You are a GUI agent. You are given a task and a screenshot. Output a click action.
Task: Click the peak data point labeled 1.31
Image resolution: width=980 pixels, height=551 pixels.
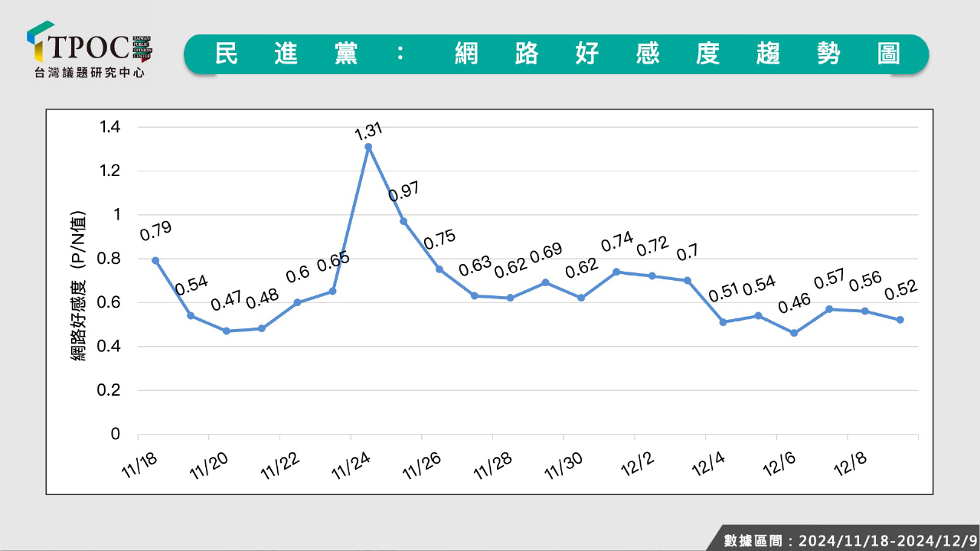pos(368,147)
